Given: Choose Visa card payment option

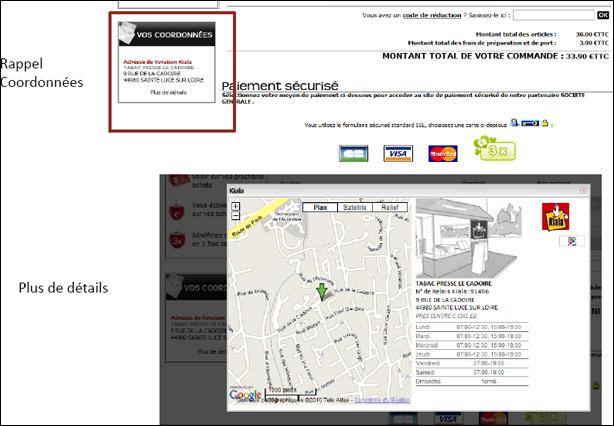Looking at the screenshot, I should (x=398, y=153).
